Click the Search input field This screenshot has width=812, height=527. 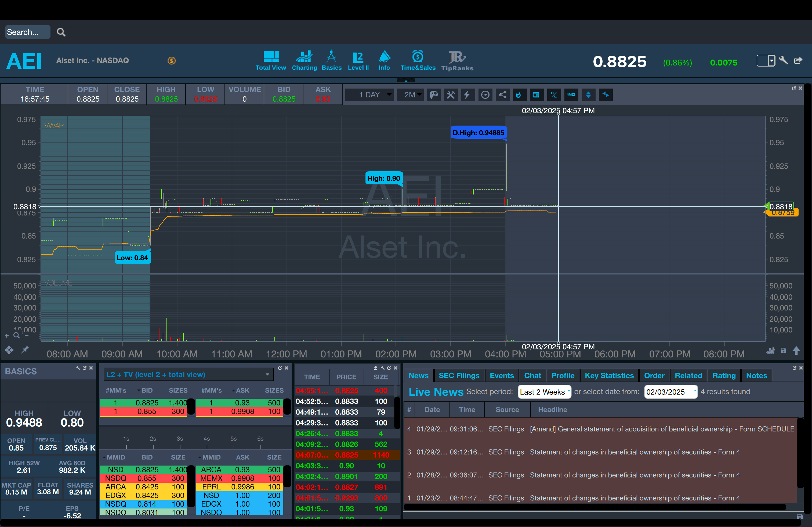click(28, 32)
